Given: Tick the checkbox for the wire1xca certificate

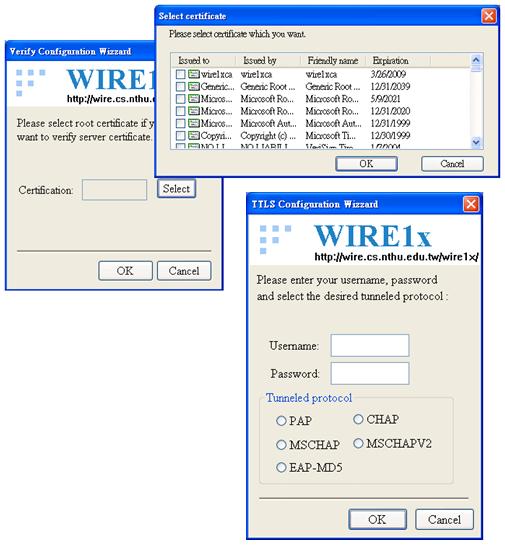Looking at the screenshot, I should [181, 74].
